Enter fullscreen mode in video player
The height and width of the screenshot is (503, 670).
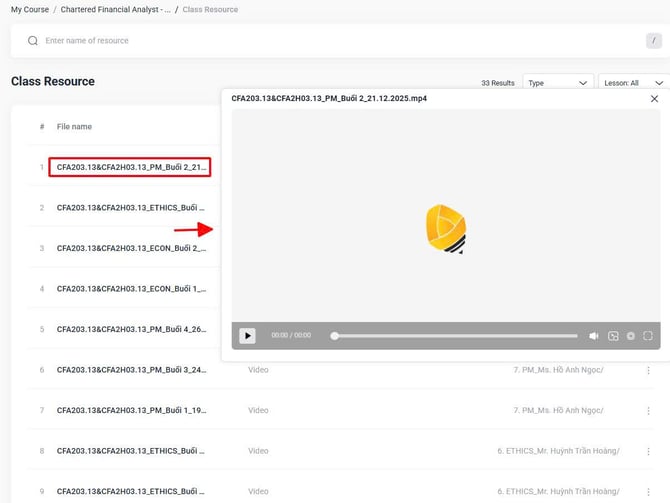[648, 336]
